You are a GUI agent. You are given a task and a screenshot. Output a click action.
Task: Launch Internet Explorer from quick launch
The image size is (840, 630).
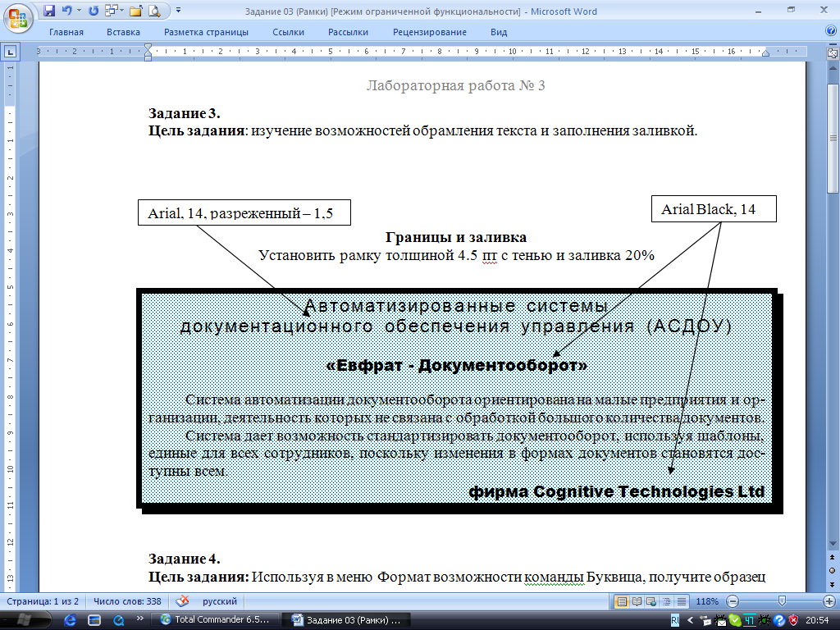point(70,620)
